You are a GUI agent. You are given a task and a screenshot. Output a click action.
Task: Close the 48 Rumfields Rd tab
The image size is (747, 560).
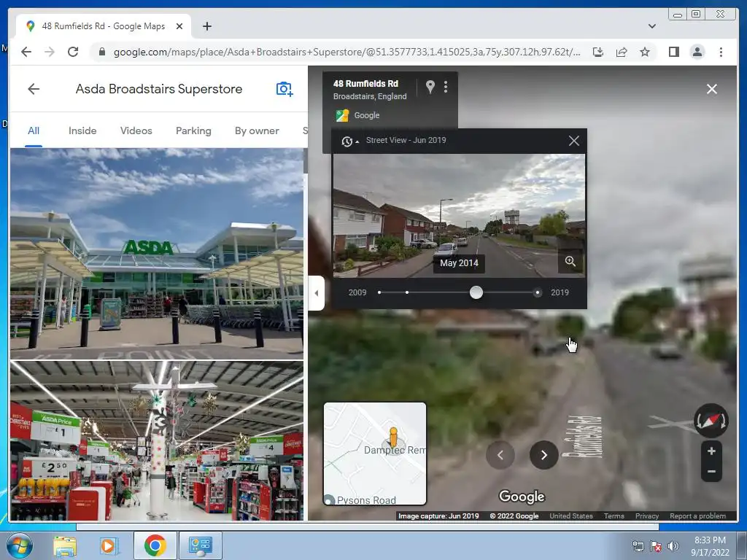pyautogui.click(x=179, y=26)
